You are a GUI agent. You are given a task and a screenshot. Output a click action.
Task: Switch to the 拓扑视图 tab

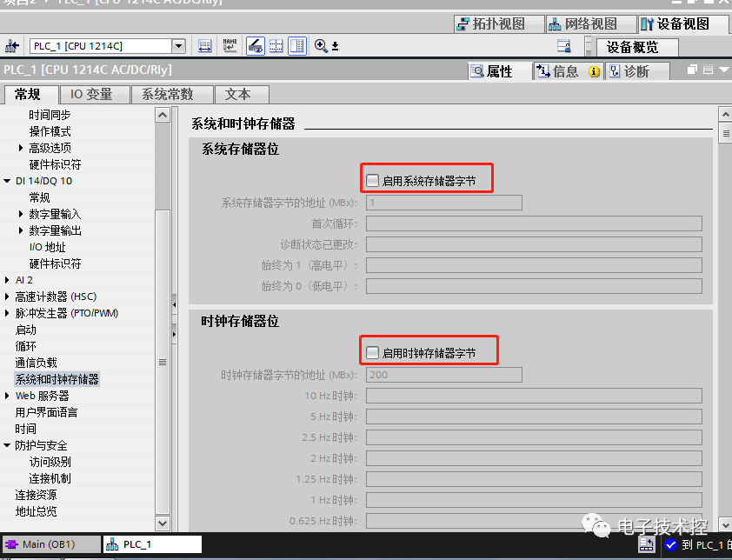click(499, 23)
